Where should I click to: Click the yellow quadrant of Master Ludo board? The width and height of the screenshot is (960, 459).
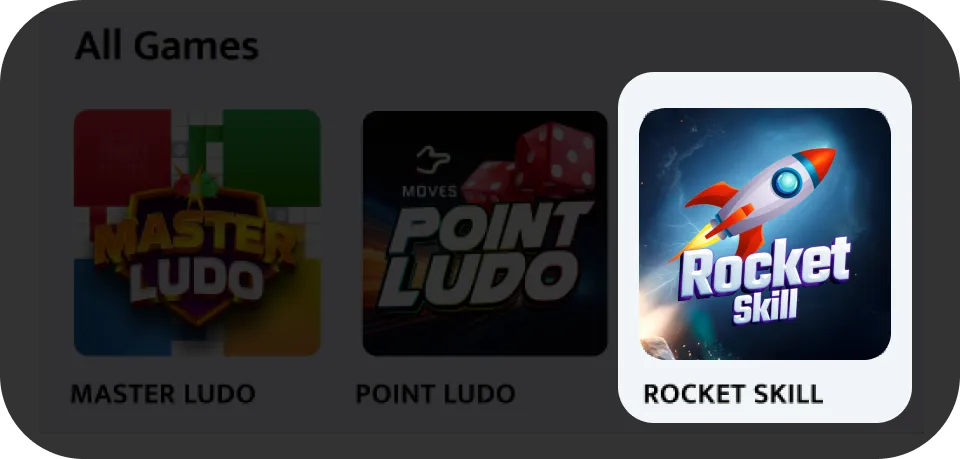click(272, 307)
